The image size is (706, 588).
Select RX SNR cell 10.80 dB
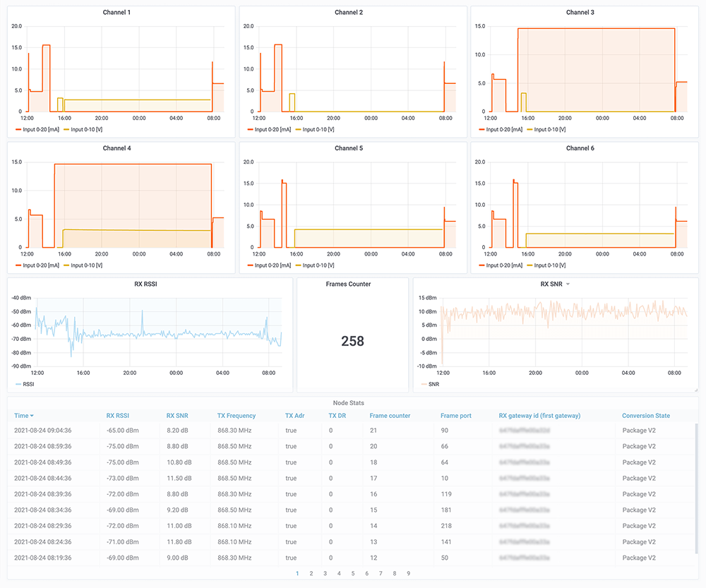pyautogui.click(x=179, y=462)
